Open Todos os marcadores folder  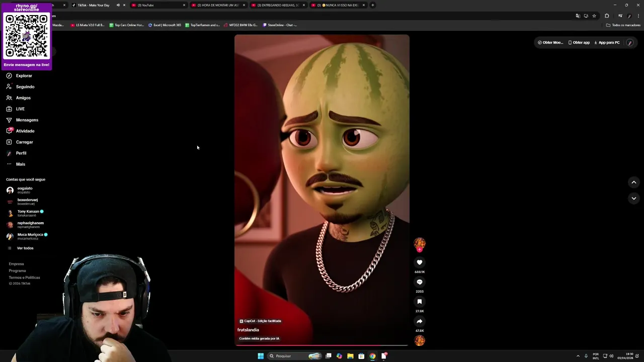click(x=623, y=25)
